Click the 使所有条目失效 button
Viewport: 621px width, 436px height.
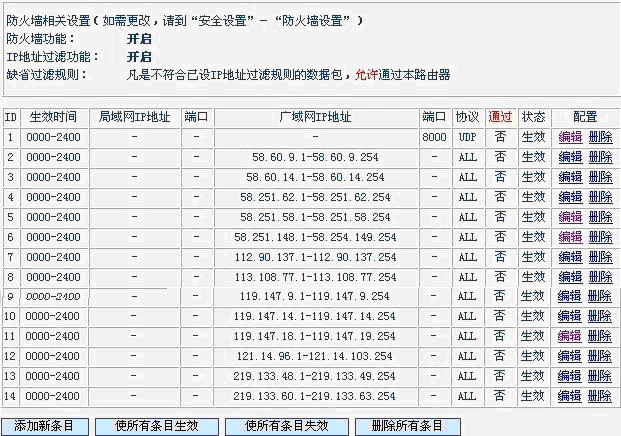[288, 426]
